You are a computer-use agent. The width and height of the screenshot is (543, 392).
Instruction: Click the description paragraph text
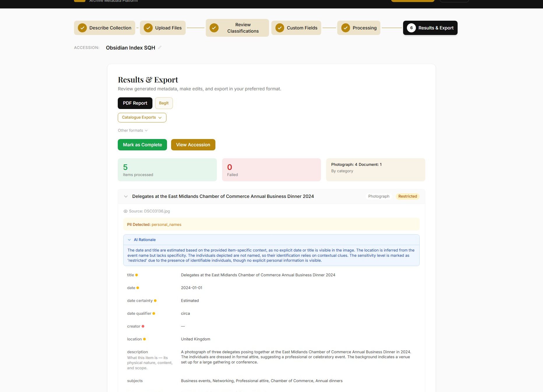click(x=296, y=357)
